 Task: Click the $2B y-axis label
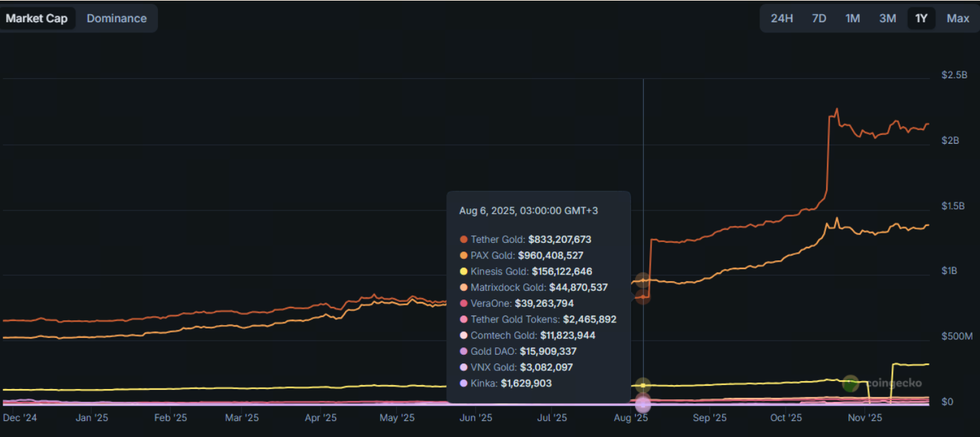point(950,140)
